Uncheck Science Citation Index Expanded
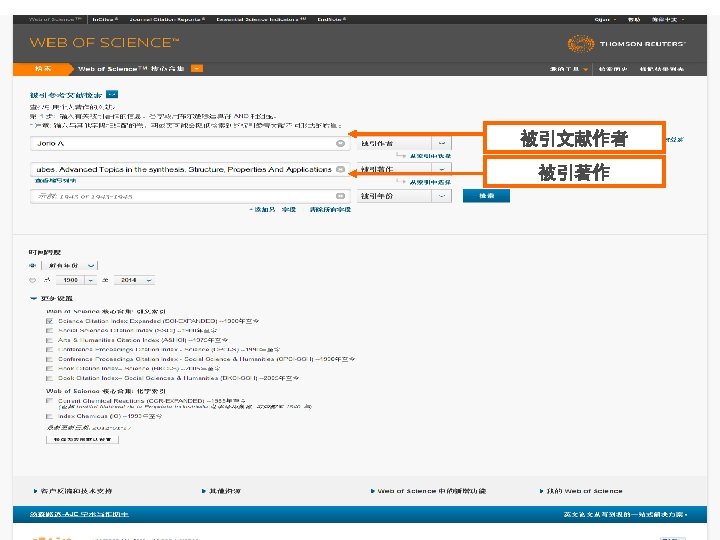 coord(49,321)
